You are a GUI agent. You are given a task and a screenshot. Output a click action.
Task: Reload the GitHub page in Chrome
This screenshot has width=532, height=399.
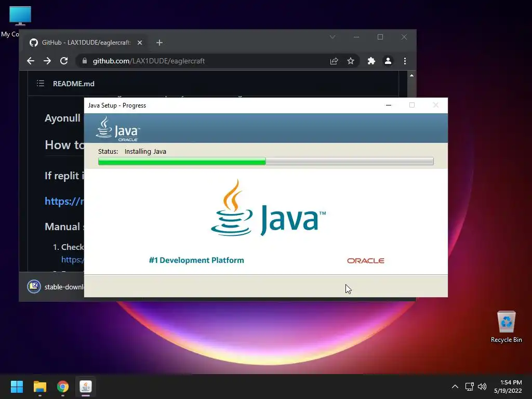coord(64,61)
